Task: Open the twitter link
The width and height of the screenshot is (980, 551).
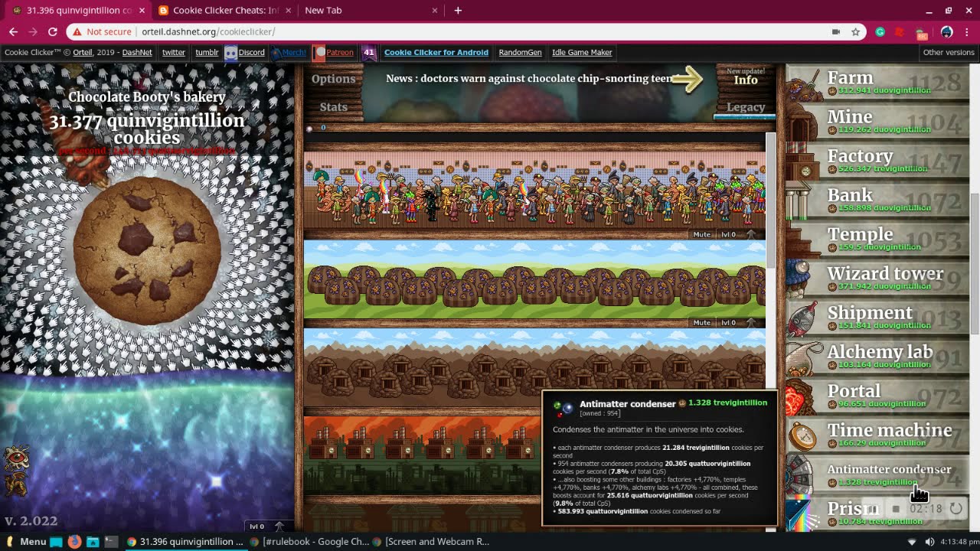Action: (x=174, y=52)
